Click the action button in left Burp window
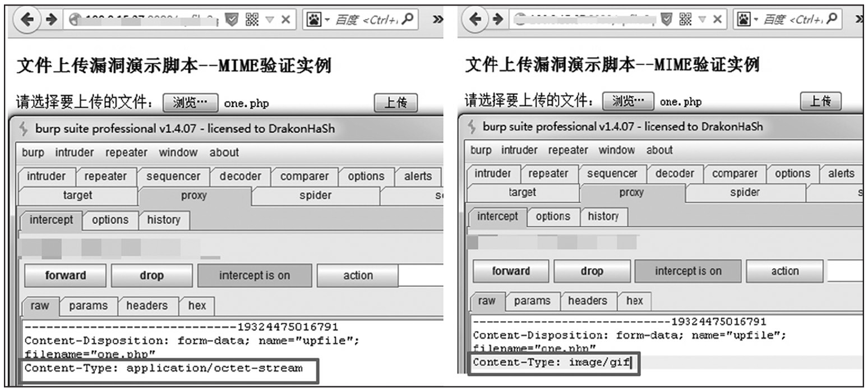The height and width of the screenshot is (391, 868). tap(358, 275)
